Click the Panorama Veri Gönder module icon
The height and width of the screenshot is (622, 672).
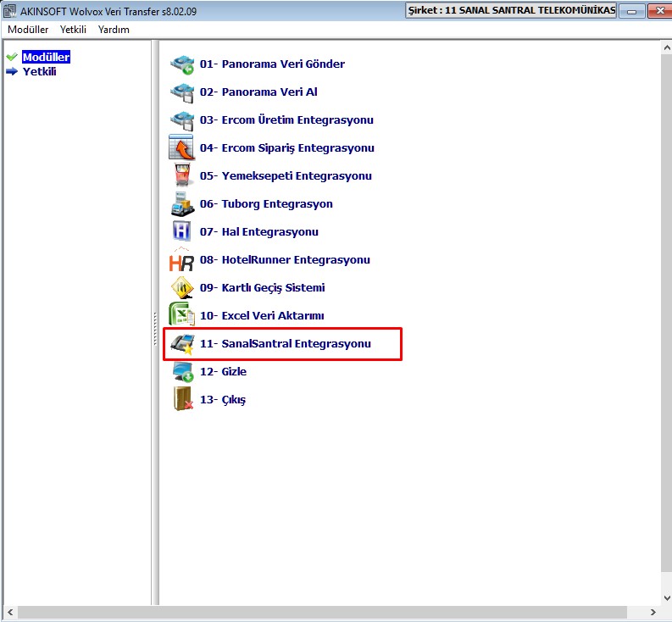182,64
